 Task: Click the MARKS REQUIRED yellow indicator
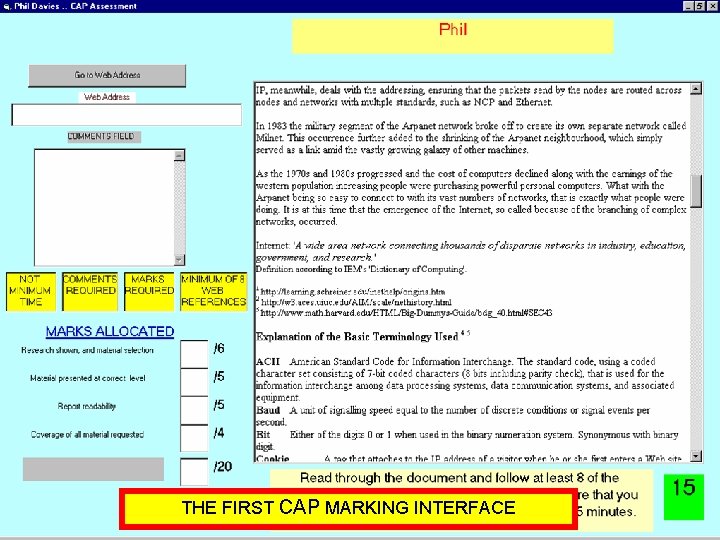[x=149, y=291]
